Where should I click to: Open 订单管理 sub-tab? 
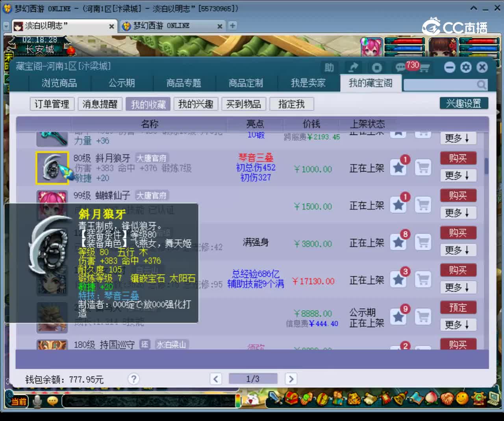tap(52, 104)
